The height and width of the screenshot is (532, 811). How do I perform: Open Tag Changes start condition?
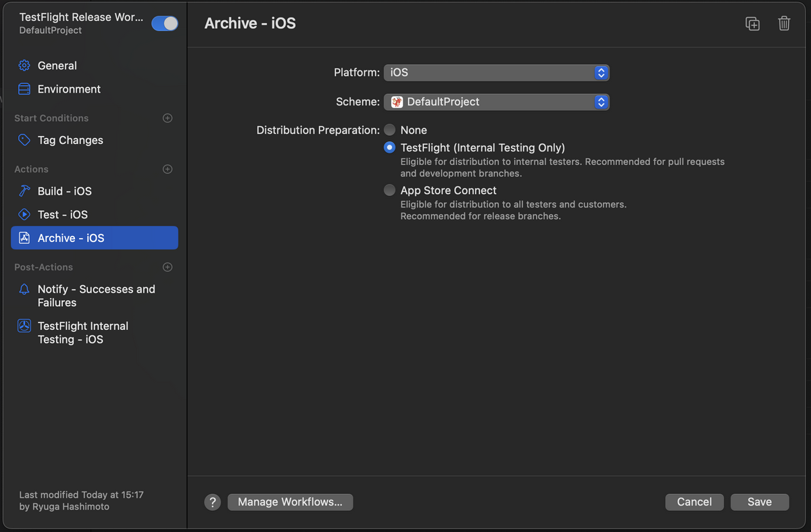pos(95,141)
